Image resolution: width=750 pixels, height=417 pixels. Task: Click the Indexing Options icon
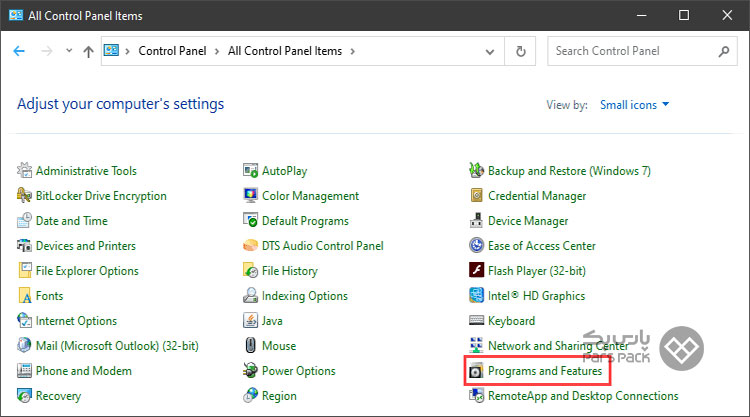pos(251,296)
